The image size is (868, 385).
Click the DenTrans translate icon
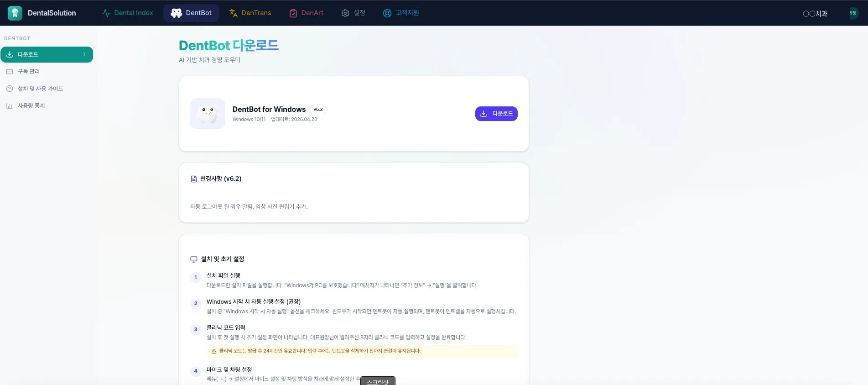click(x=234, y=13)
